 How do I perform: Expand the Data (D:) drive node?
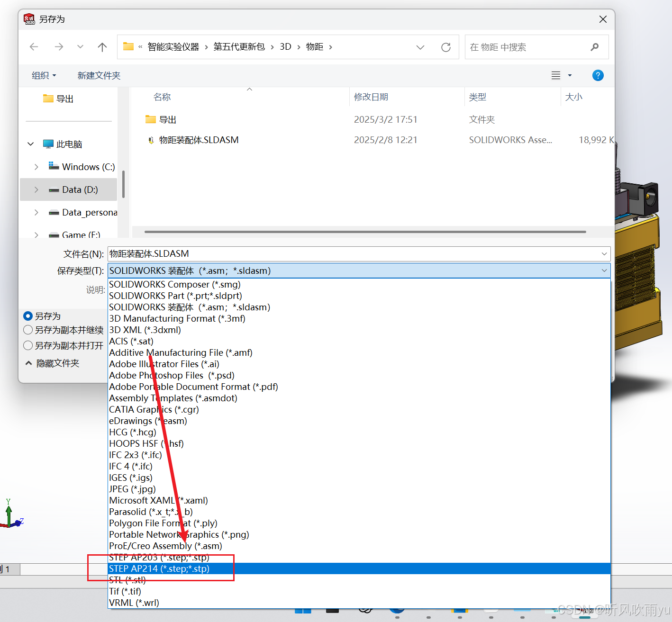click(x=36, y=189)
